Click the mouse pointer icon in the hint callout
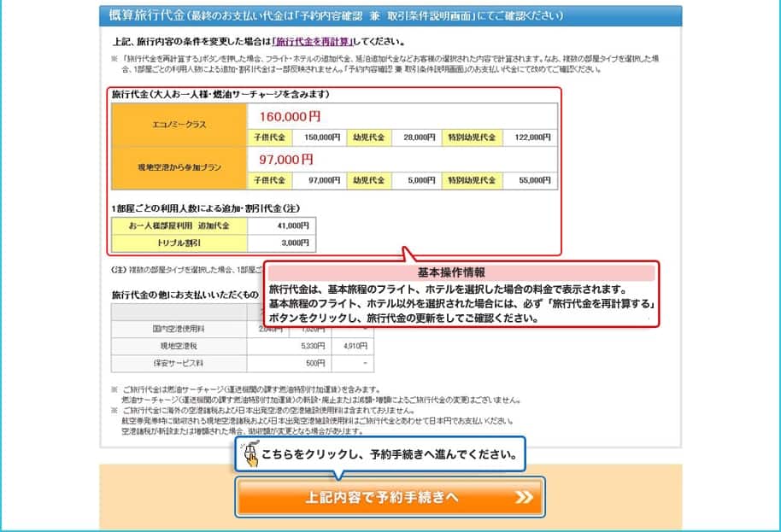The height and width of the screenshot is (532, 781). 250,456
